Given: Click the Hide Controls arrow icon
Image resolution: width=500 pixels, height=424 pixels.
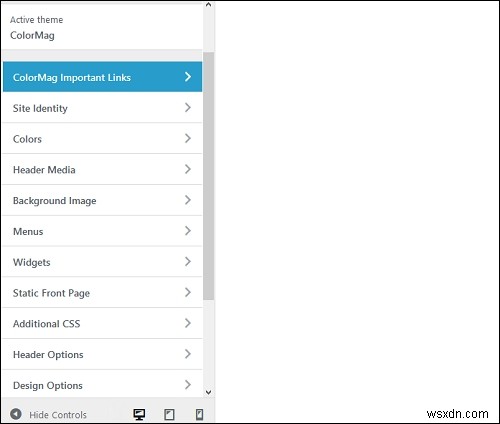Looking at the screenshot, I should (x=16, y=414).
